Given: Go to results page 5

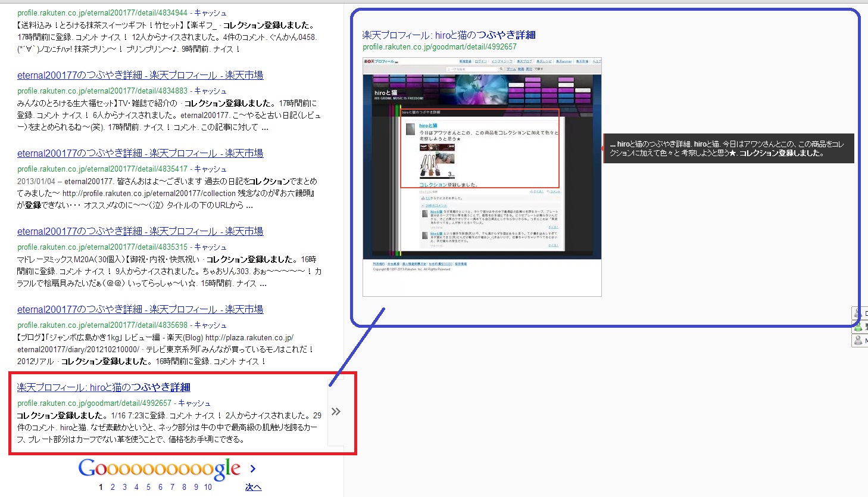Looking at the screenshot, I should (x=148, y=487).
